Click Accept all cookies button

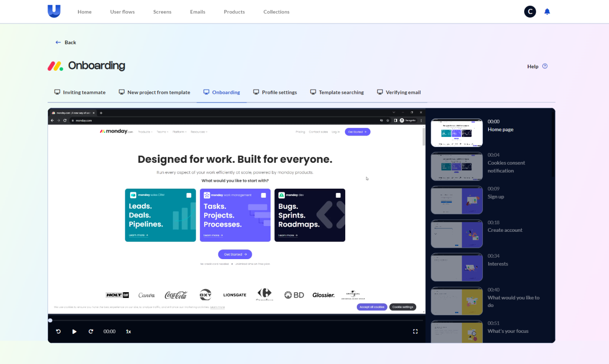tap(372, 307)
